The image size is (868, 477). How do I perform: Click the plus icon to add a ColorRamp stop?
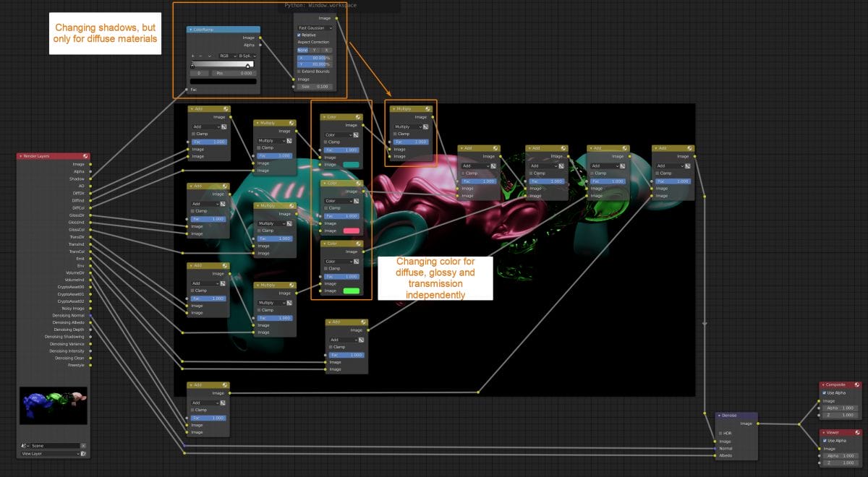pos(192,56)
